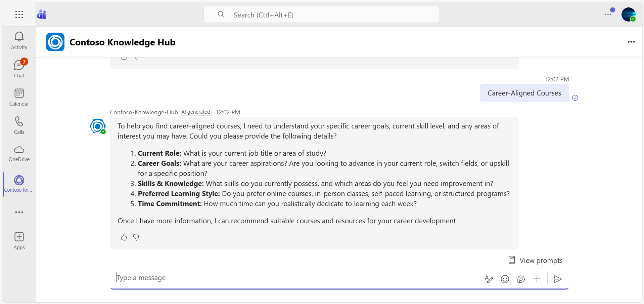
Task: Like the career courses response
Action: pyautogui.click(x=124, y=237)
